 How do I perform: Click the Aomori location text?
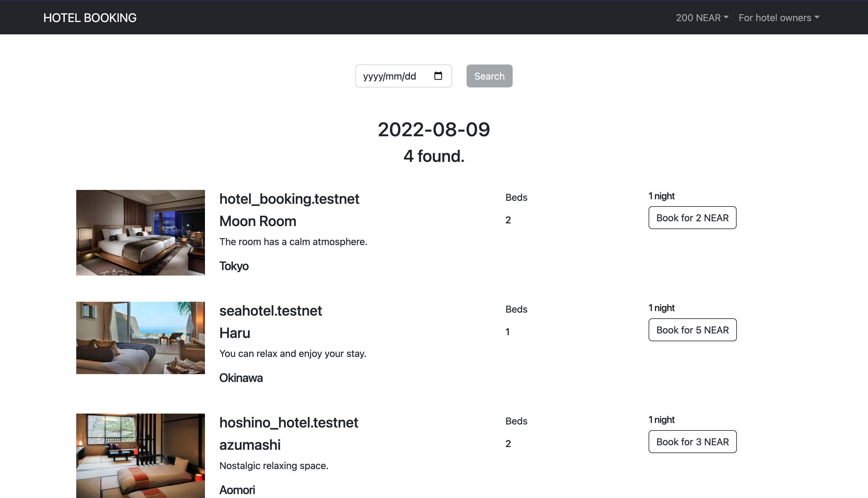point(237,490)
